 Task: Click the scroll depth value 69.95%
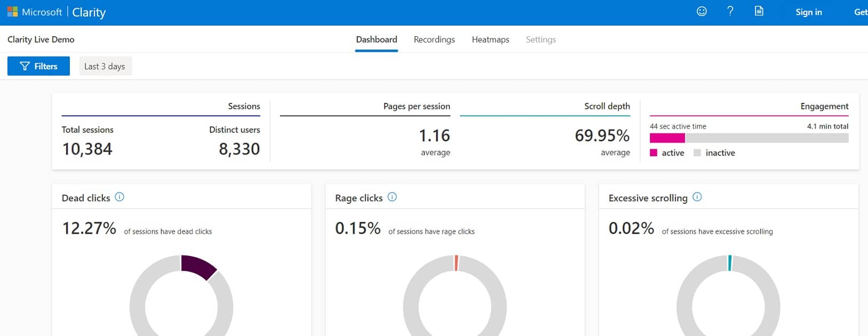[602, 135]
